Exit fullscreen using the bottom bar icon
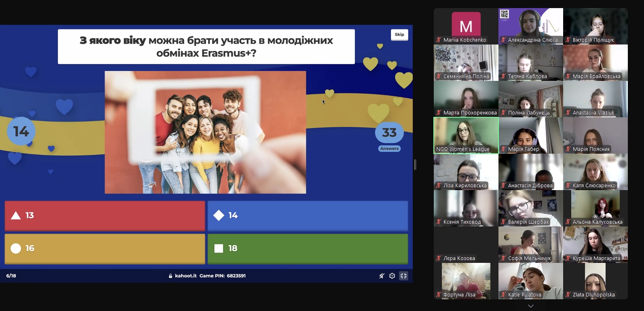The image size is (644, 311). [403, 276]
